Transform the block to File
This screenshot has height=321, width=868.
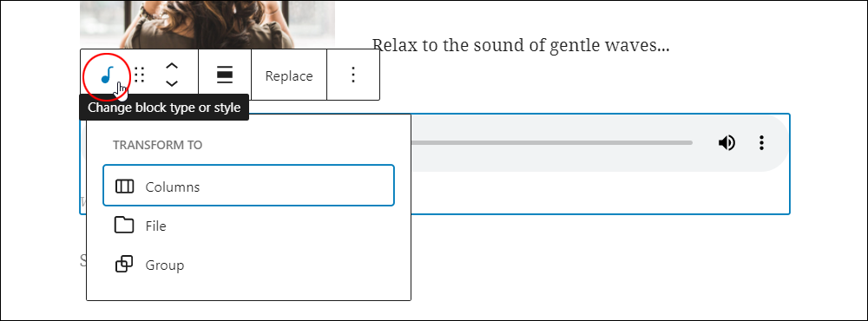(248, 226)
